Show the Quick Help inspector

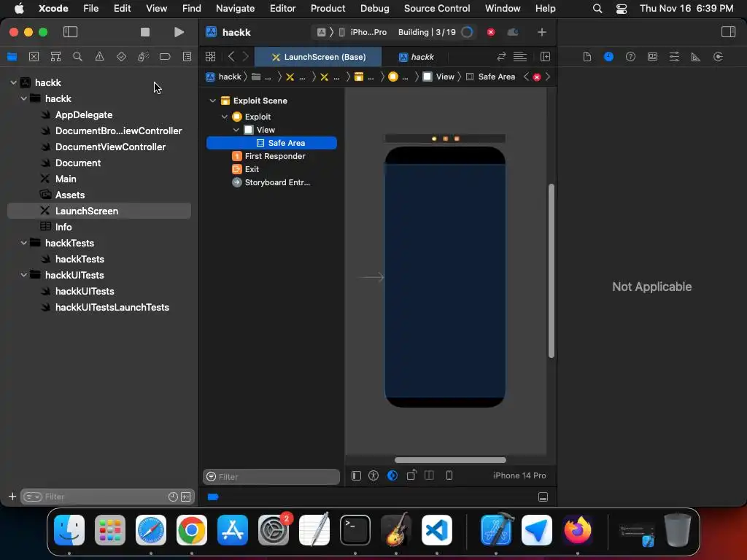click(631, 57)
